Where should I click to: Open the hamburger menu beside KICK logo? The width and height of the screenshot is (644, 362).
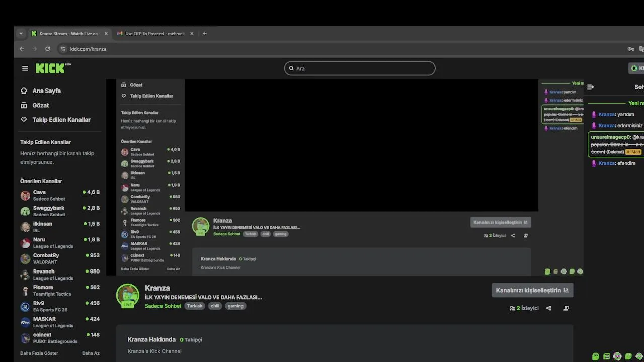[25, 68]
